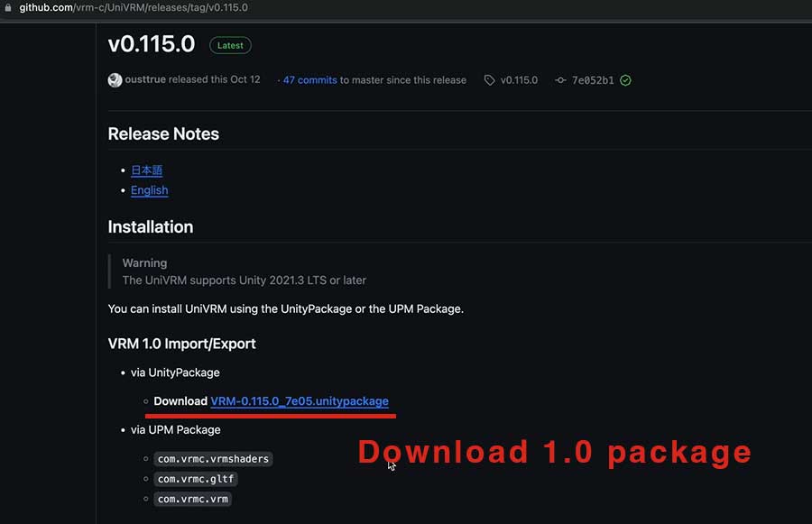The width and height of the screenshot is (812, 524).
Task: Click the com.vrmc.gltf package name
Action: 196,479
